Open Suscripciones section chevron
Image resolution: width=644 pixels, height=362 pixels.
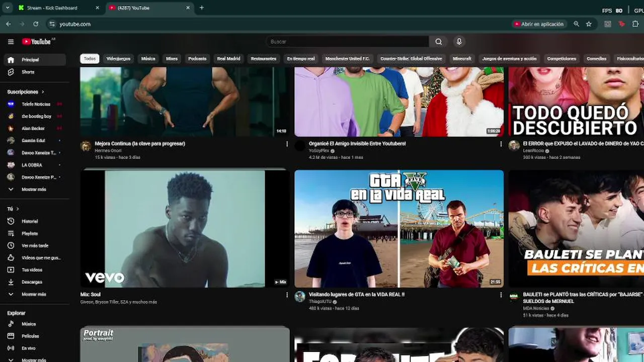click(43, 92)
